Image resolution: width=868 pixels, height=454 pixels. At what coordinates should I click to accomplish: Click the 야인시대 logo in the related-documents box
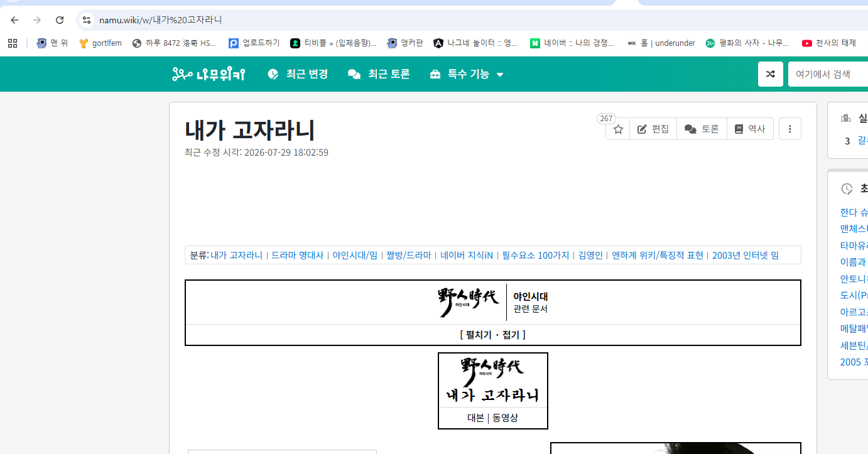[469, 301]
